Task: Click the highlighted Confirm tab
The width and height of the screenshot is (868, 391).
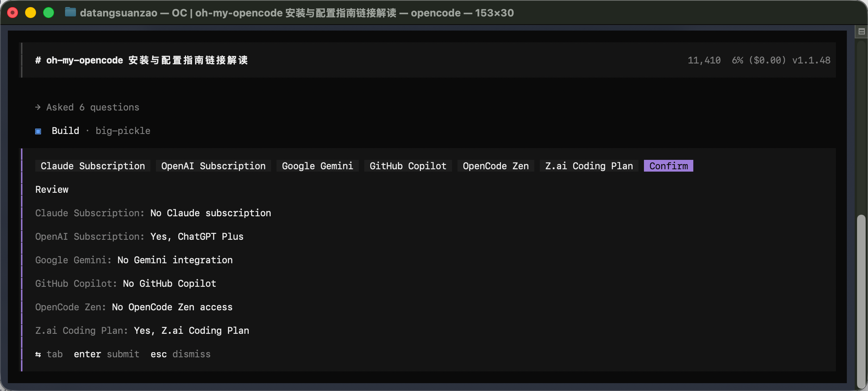Action: pos(669,166)
